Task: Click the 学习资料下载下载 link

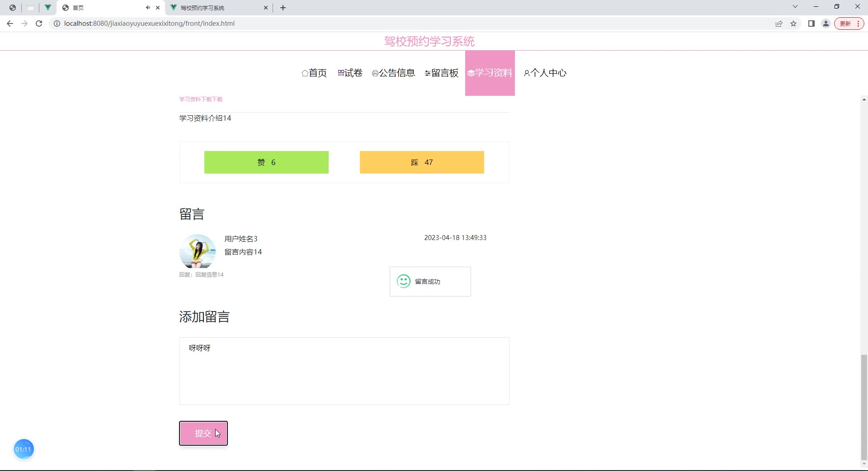Action: pyautogui.click(x=201, y=99)
